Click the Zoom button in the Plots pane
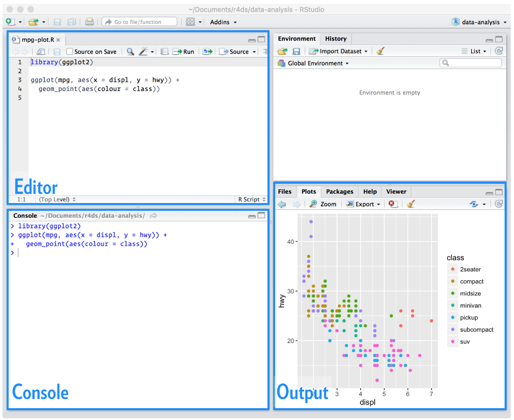Viewport: 514px width, 420px height. (x=323, y=204)
